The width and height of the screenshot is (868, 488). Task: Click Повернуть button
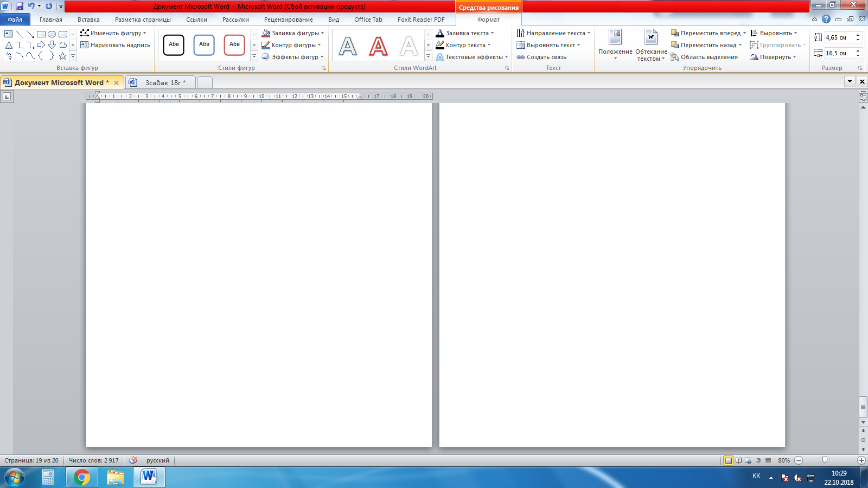click(x=774, y=57)
